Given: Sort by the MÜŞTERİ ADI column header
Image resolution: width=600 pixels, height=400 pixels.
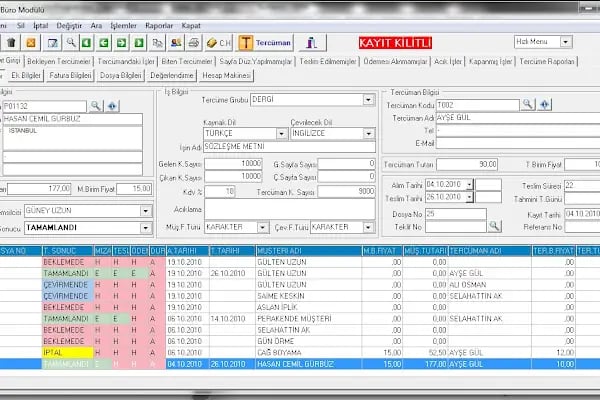Looking at the screenshot, I should (308, 251).
